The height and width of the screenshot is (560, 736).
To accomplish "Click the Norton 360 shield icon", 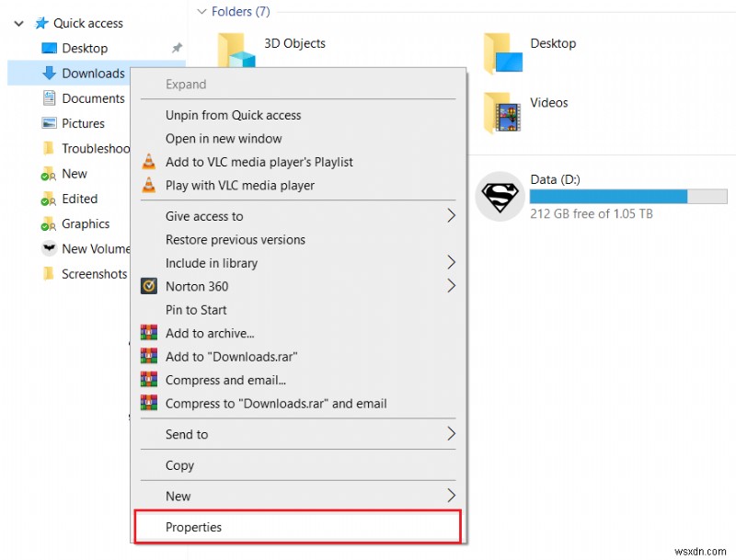I will click(x=150, y=286).
